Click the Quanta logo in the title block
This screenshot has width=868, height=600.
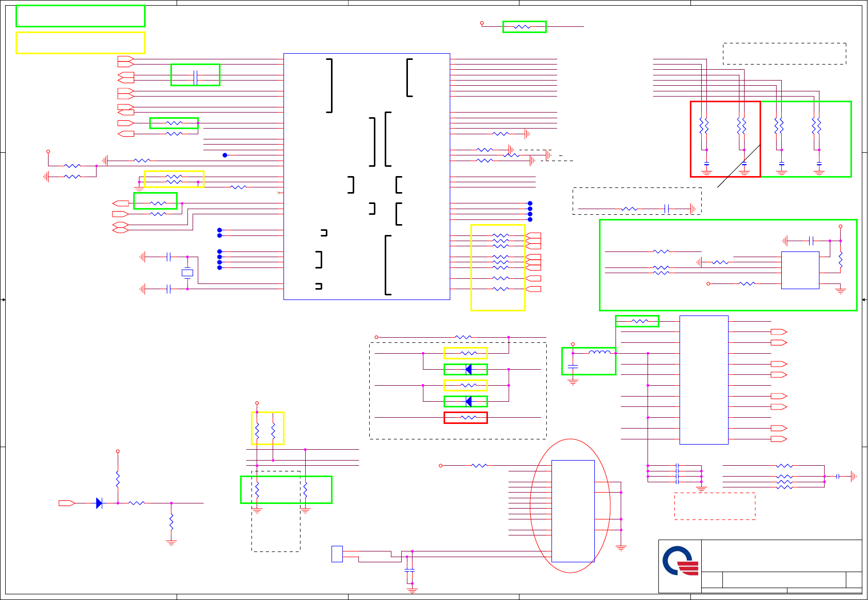click(681, 561)
